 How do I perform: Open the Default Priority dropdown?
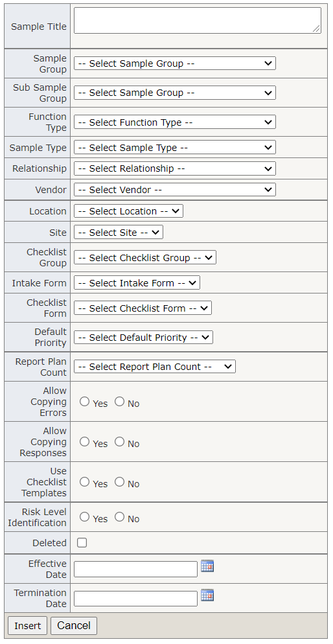(143, 338)
